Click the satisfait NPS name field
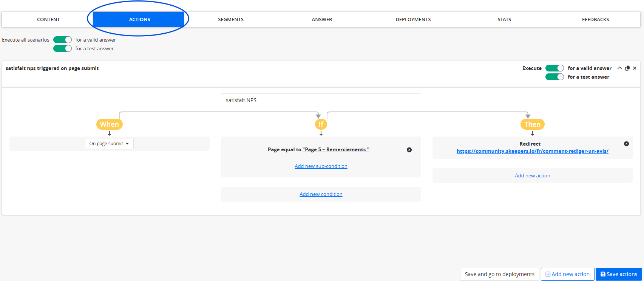 (x=321, y=100)
